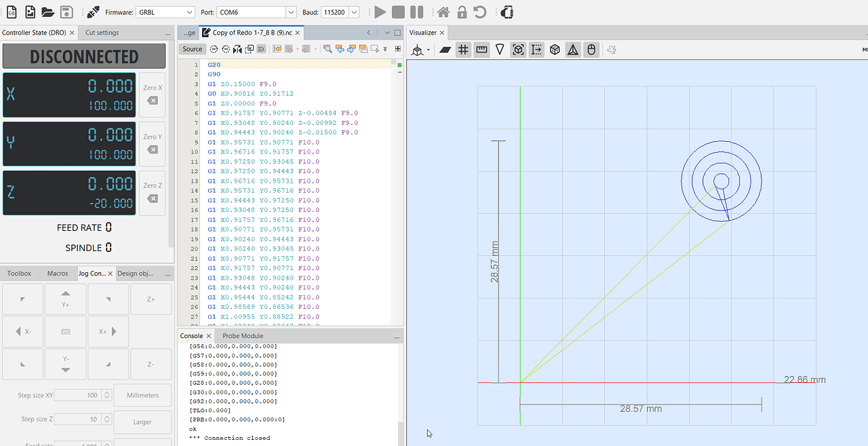
Task: Toggle Source view button in editor
Action: tap(192, 49)
